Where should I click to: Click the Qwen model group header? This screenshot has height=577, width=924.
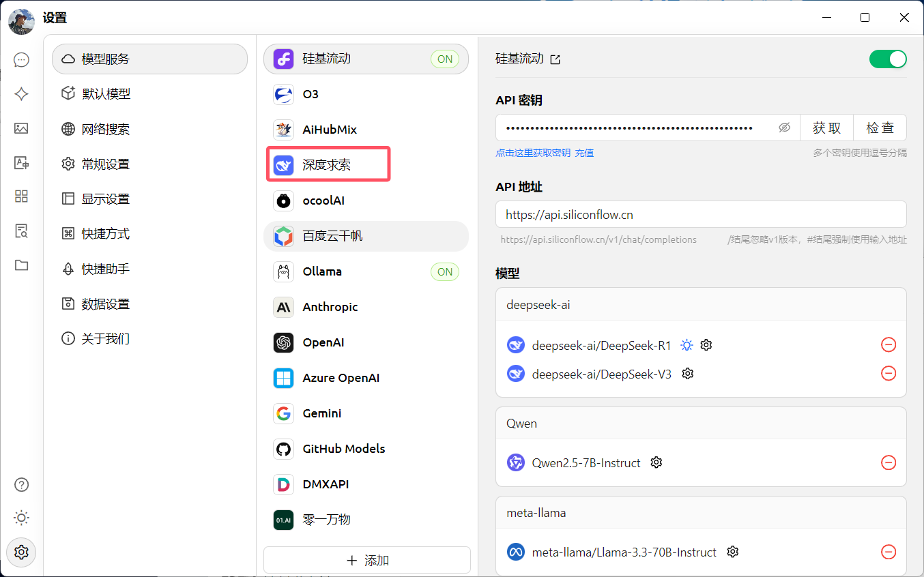[701, 424]
